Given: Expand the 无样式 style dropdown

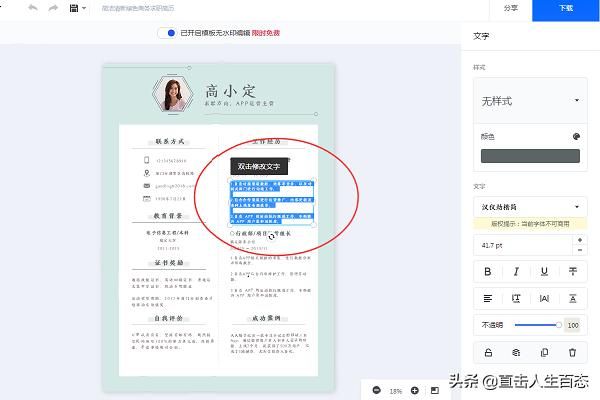Looking at the screenshot, I should (530, 101).
